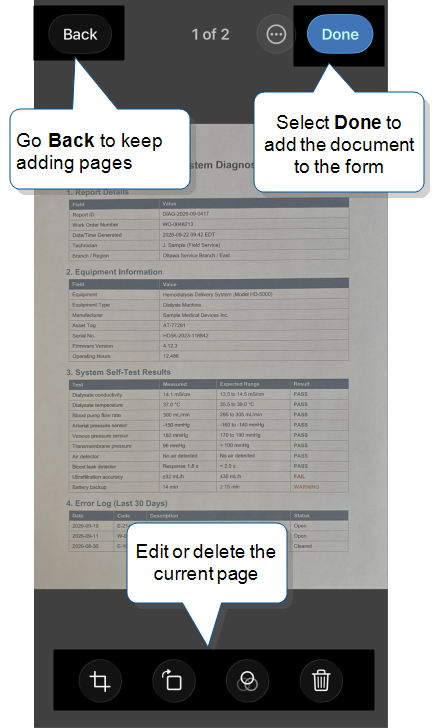The height and width of the screenshot is (728, 440).
Task: Click 'Dialysis Machine' equipment type value
Action: (x=182, y=305)
